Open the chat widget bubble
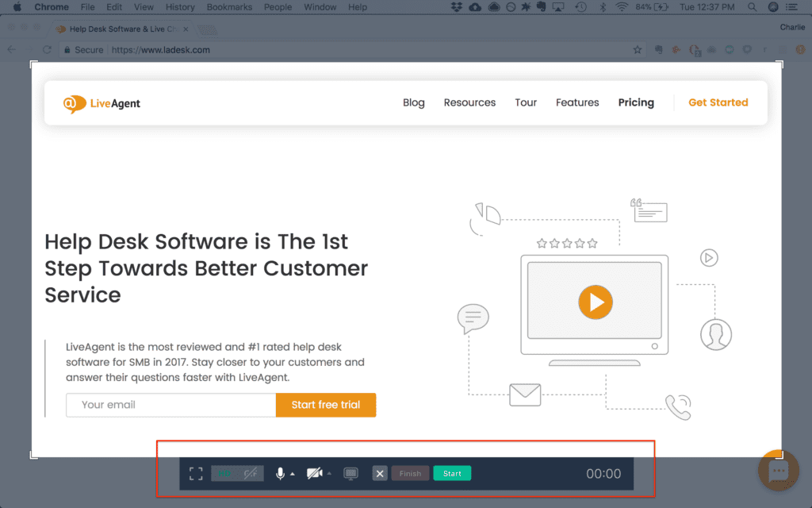Viewport: 812px width, 508px height. [x=778, y=471]
